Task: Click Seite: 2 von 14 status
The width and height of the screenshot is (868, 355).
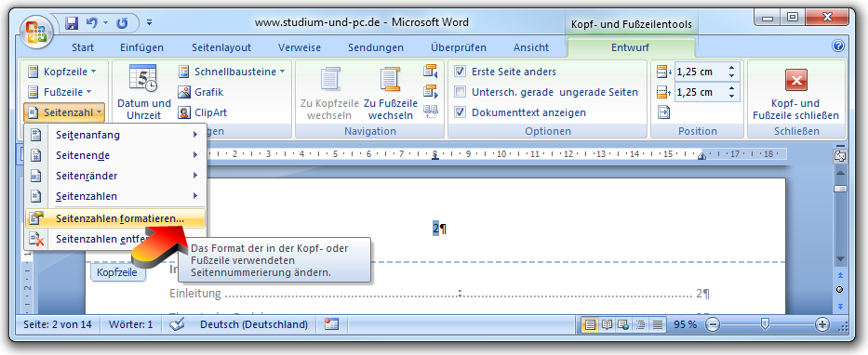Action: (58, 324)
